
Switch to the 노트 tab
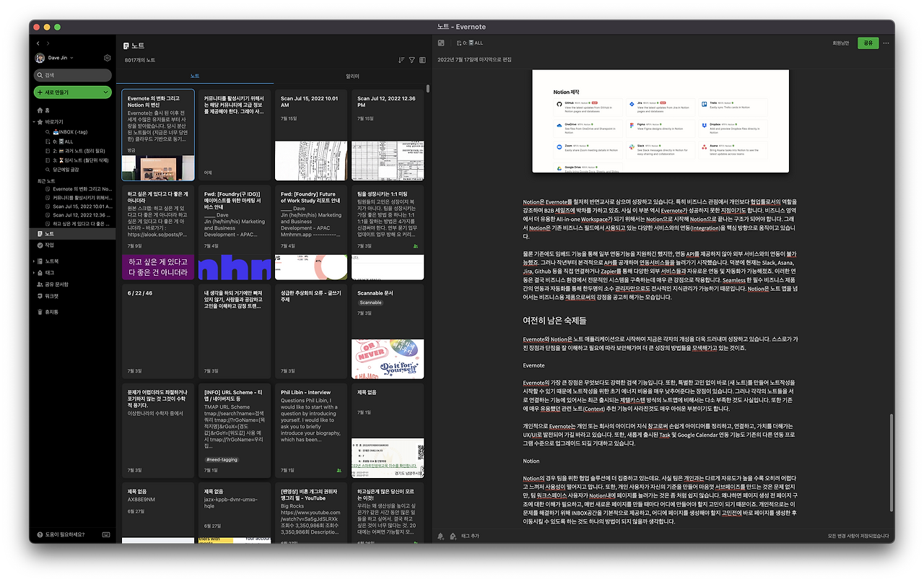(195, 76)
